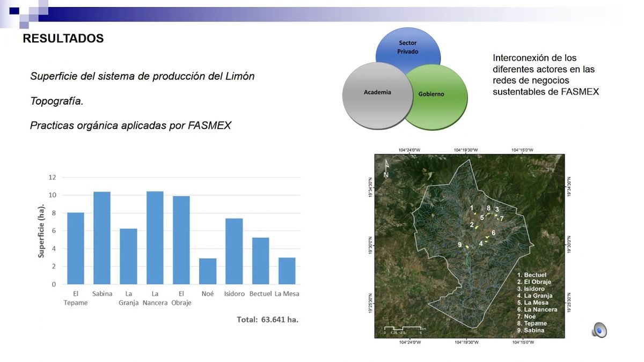The height and width of the screenshot is (362, 644).
Task: Click '1. Bectuel' in map legend
Action: (x=531, y=275)
